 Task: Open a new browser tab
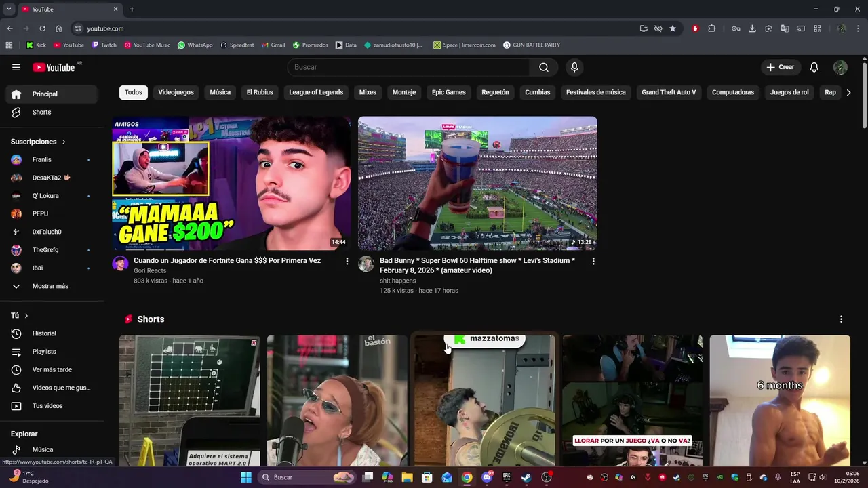click(x=132, y=9)
